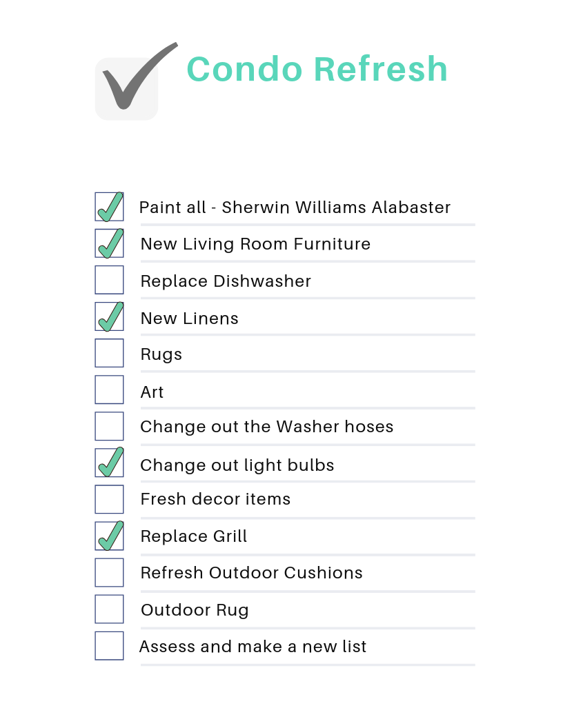Click the Condo Refresh title
Viewport: 563px width, 728px height.
coord(317,69)
